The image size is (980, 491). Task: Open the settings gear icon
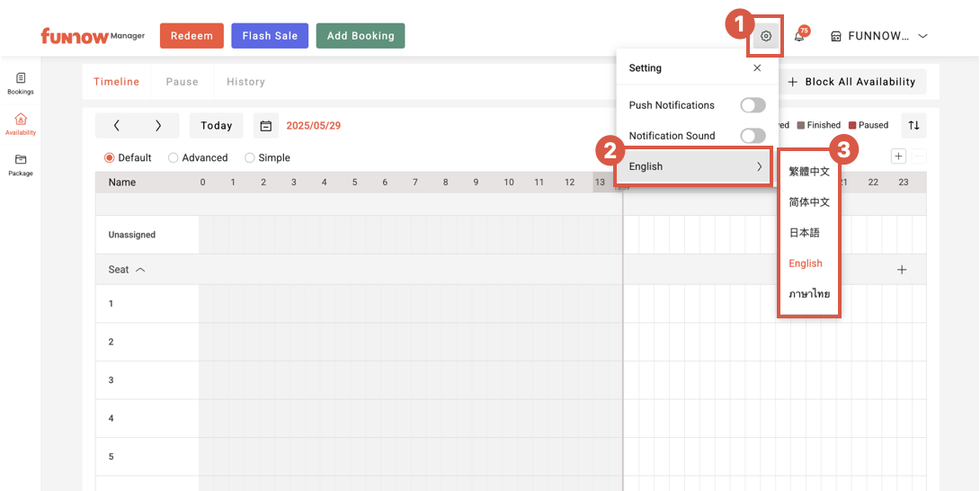pyautogui.click(x=766, y=37)
